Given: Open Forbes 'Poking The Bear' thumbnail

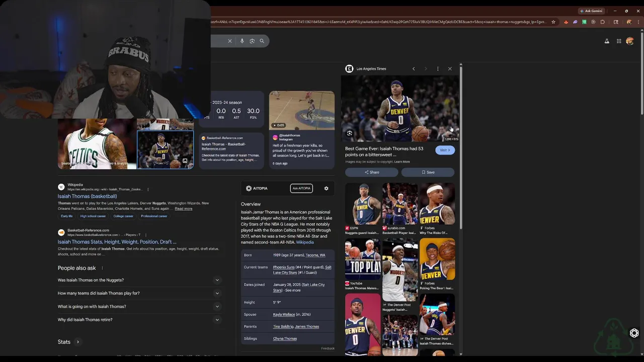Looking at the screenshot, I should 437,259.
